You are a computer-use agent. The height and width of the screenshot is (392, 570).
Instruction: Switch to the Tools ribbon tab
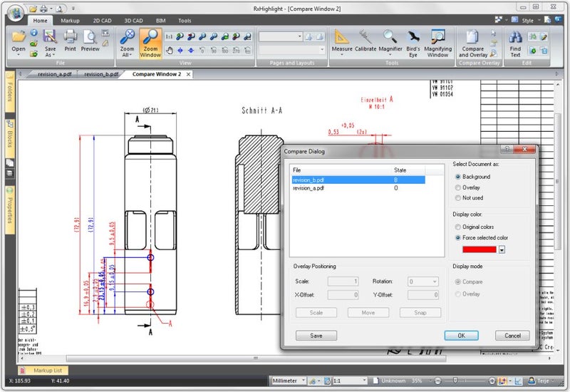(x=185, y=21)
